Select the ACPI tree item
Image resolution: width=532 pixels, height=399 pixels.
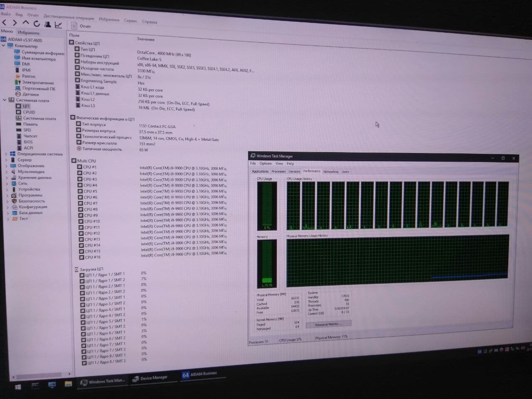[29, 148]
